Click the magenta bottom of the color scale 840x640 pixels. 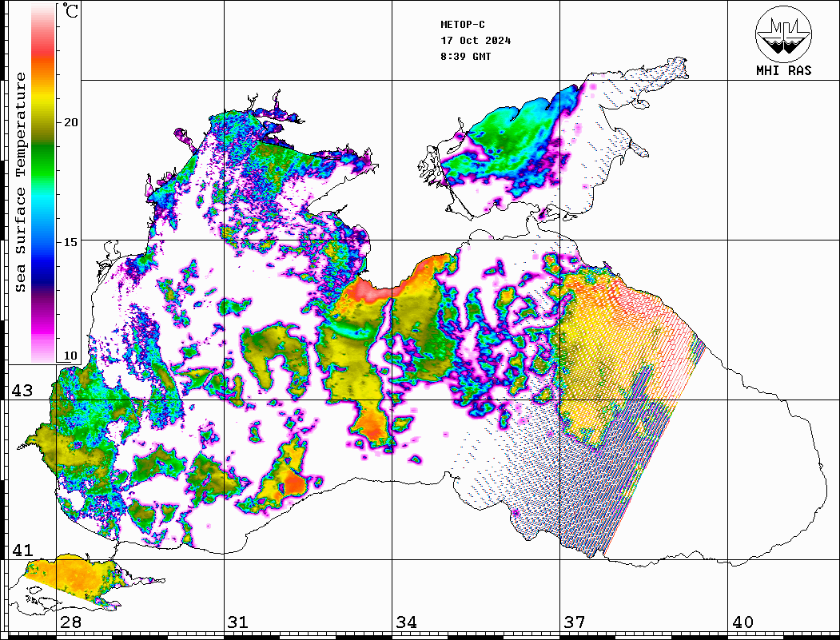pyautogui.click(x=43, y=327)
